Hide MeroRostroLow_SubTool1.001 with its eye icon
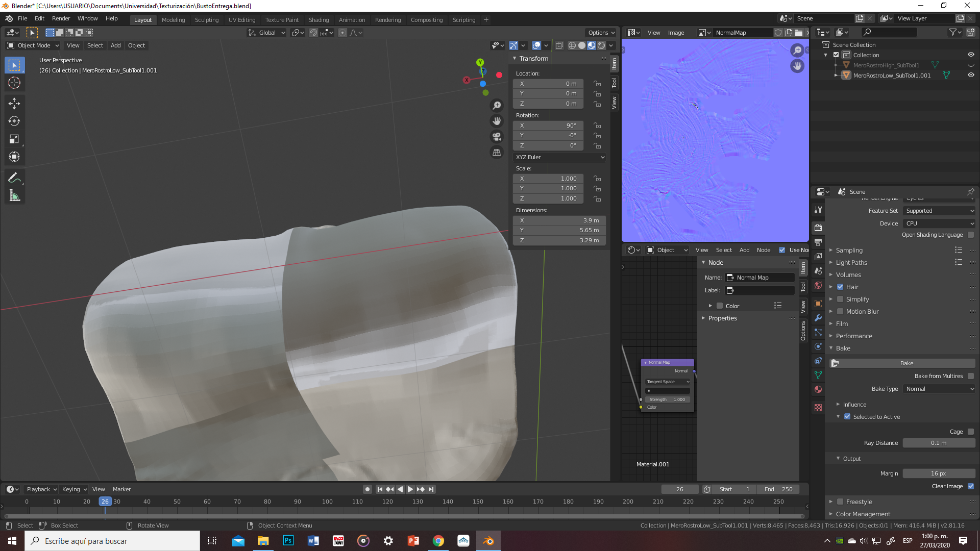 971,75
